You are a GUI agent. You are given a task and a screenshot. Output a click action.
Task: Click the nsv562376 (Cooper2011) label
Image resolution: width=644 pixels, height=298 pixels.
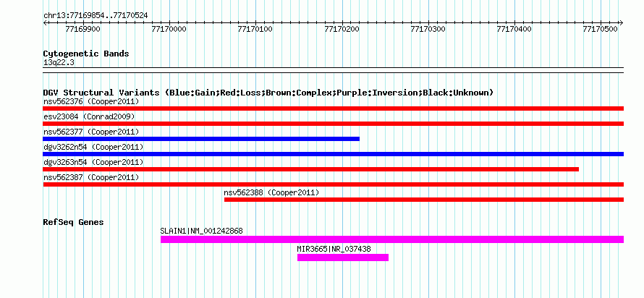[91, 101]
